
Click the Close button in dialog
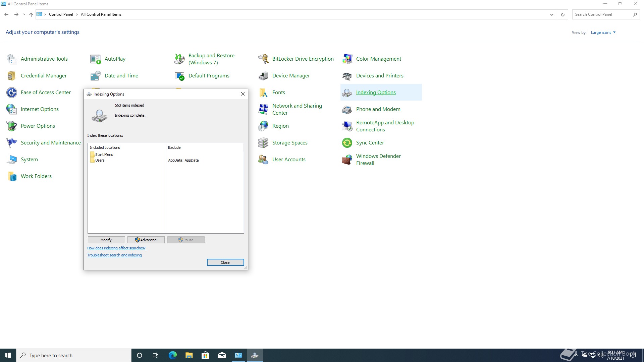pos(225,262)
